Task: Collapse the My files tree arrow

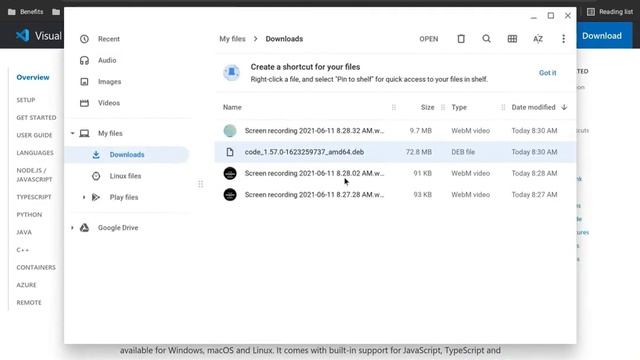Action: pyautogui.click(x=72, y=133)
